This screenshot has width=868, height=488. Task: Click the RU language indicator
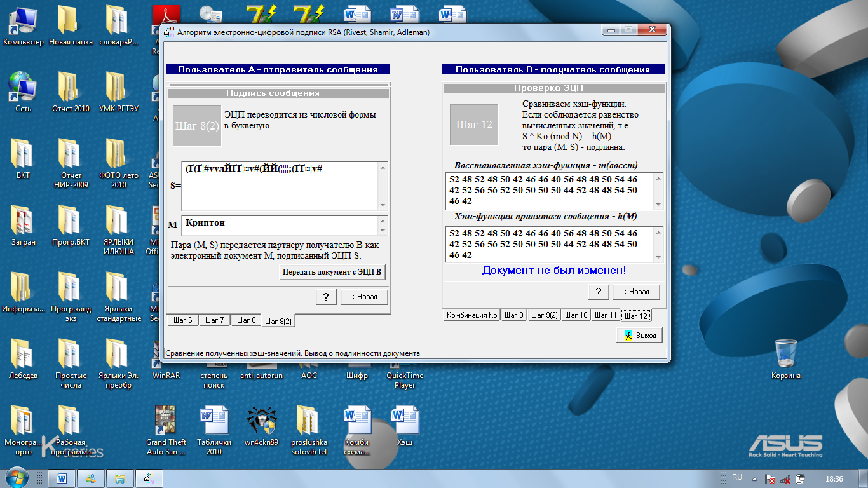pyautogui.click(x=737, y=477)
